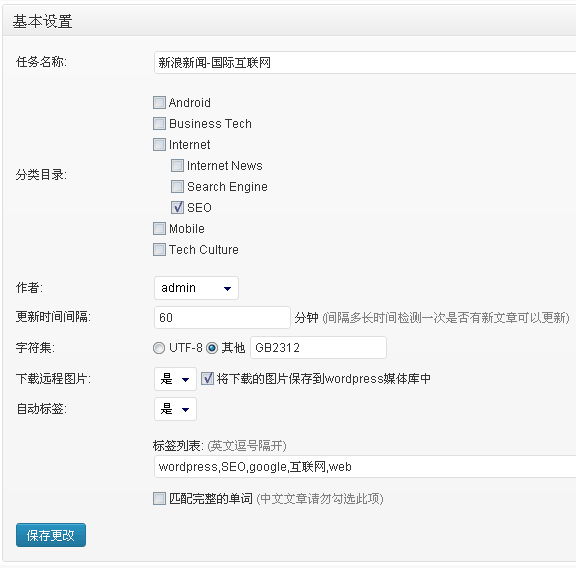Image resolution: width=576 pixels, height=568 pixels.
Task: Open the 自动标签 dropdown
Action: pos(175,409)
